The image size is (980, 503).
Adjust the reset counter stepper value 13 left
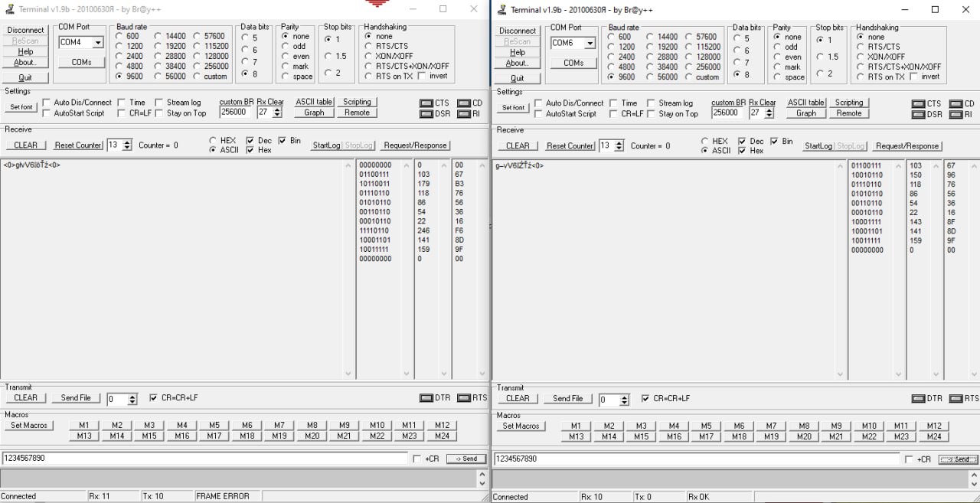point(127,145)
